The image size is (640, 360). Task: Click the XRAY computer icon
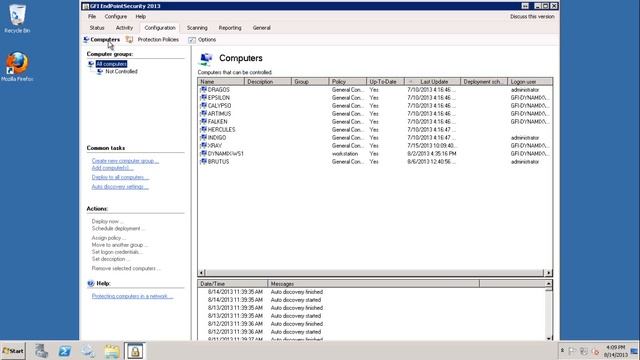(203, 145)
